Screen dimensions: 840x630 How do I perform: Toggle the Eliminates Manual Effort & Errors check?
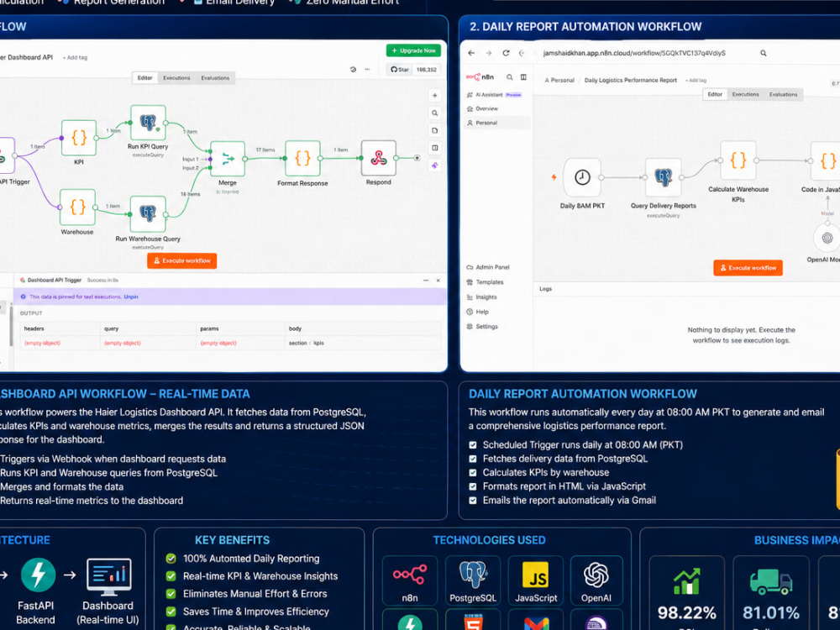[x=171, y=594]
